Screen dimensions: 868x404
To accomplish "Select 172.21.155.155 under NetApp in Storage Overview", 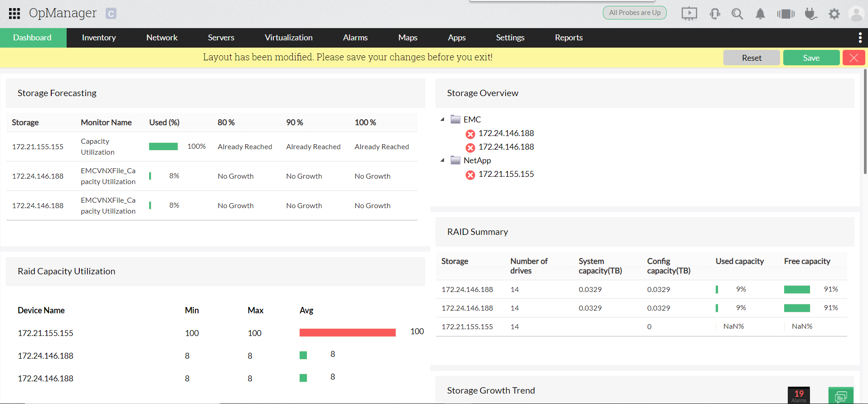I will [506, 174].
